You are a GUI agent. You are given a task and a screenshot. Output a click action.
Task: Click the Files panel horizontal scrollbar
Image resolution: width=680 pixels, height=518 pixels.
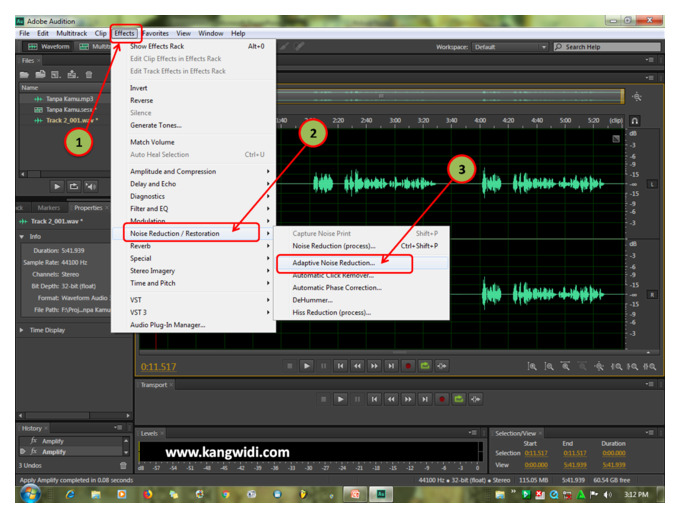click(65, 174)
